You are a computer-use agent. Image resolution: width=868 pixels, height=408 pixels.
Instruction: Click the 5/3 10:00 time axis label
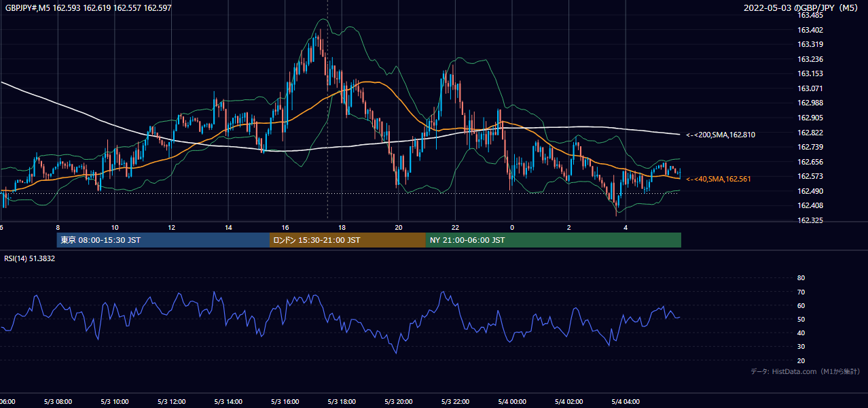[x=114, y=402]
